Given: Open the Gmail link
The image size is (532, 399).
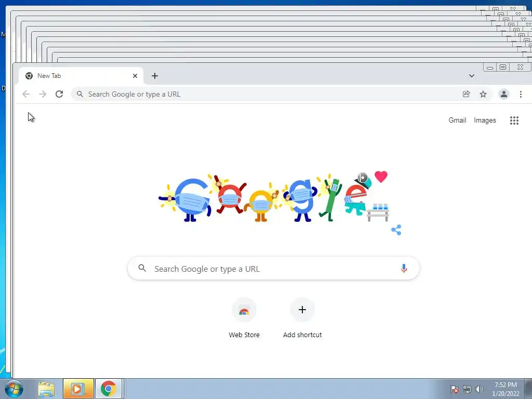Looking at the screenshot, I should (457, 120).
